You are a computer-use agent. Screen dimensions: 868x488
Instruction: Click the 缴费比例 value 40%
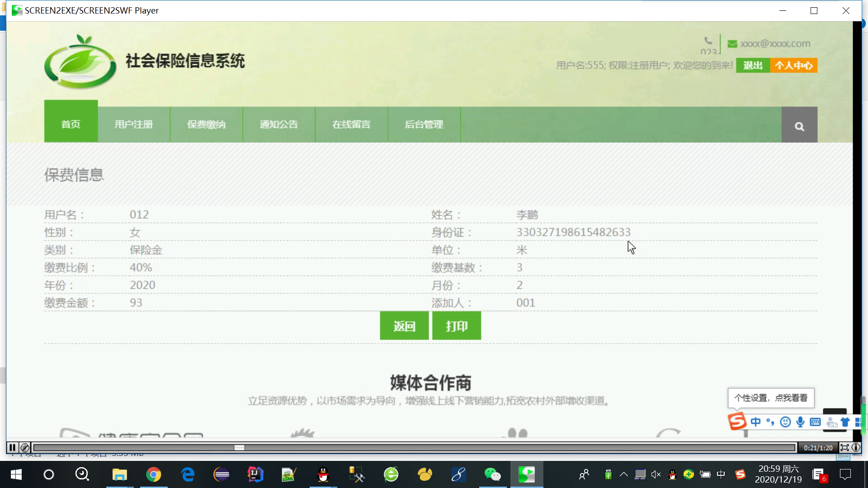tap(141, 267)
